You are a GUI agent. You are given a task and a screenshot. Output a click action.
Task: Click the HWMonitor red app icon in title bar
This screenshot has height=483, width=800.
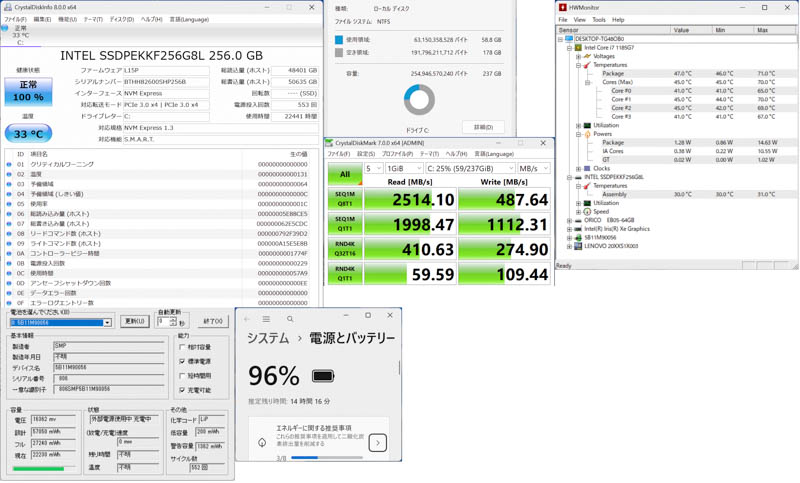click(x=563, y=8)
